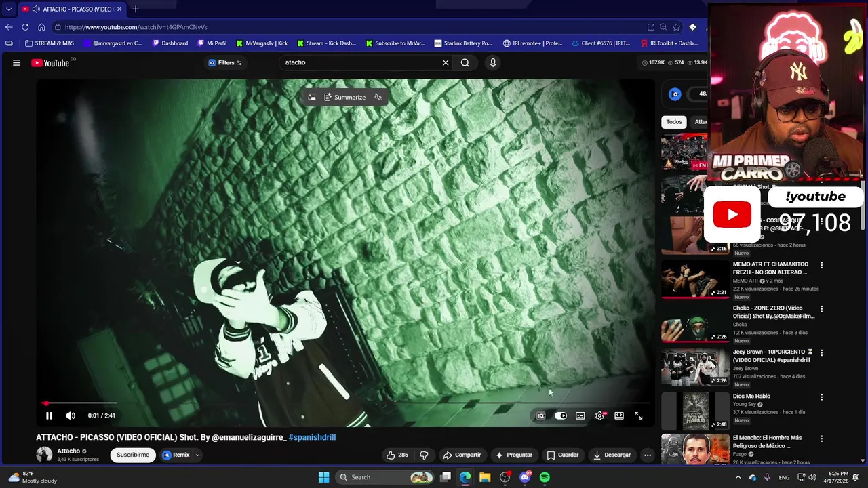Screen dimensions: 868x488
Task: Open the tab search dropdown arrow
Action: (8, 9)
